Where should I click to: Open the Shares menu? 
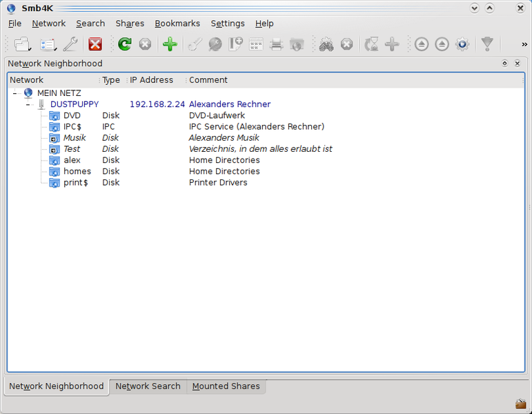coord(130,23)
